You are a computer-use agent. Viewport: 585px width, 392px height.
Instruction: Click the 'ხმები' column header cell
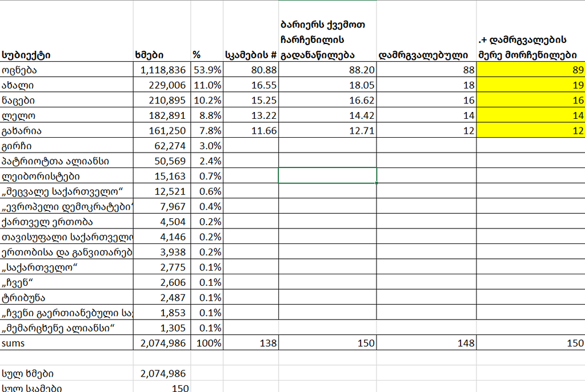pyautogui.click(x=162, y=31)
